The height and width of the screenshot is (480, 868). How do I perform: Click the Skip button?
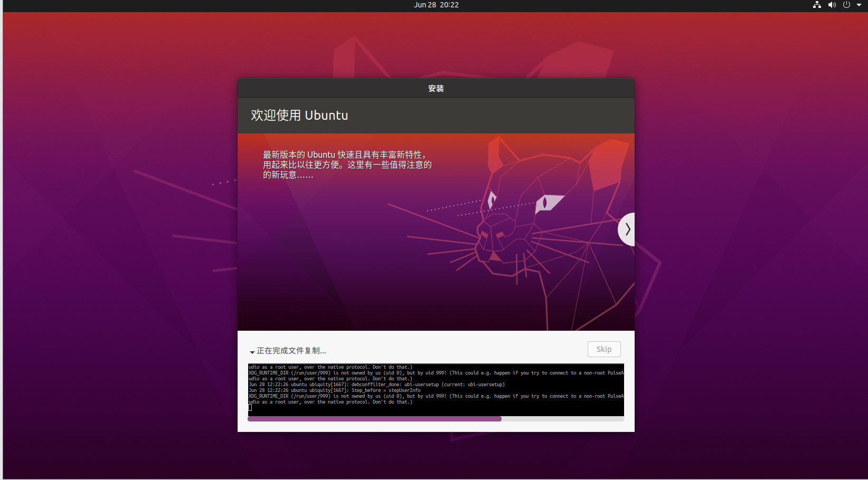(x=604, y=349)
